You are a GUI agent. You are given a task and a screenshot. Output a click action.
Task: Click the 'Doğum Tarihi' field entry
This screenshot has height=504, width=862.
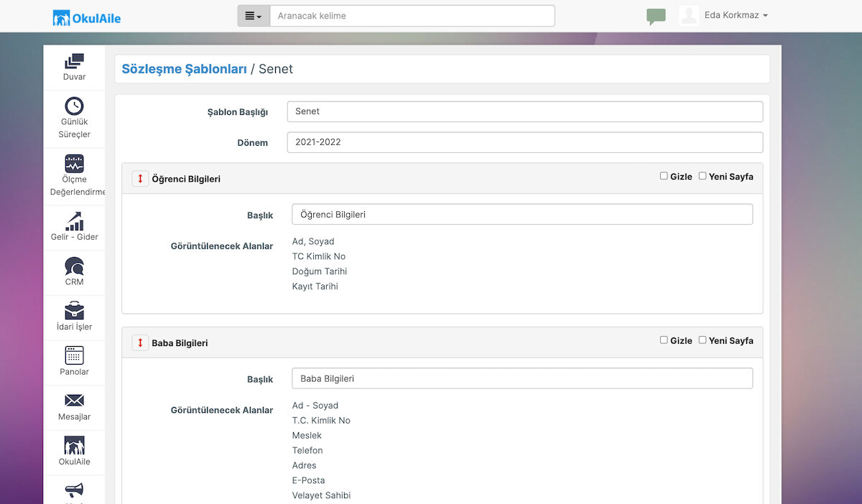320,271
